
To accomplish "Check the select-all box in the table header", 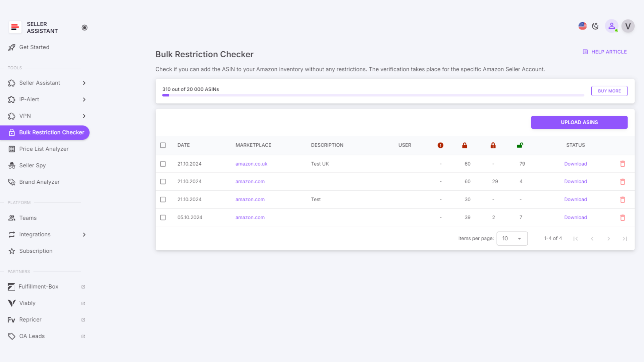I will [163, 145].
